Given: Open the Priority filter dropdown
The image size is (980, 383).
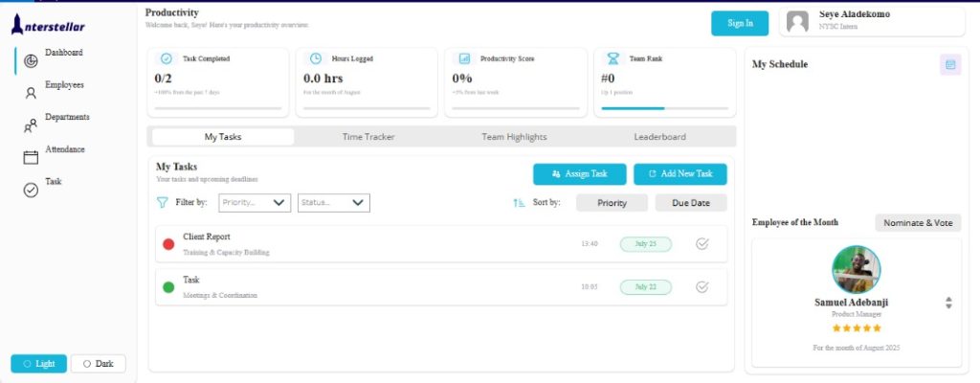Looking at the screenshot, I should point(255,202).
